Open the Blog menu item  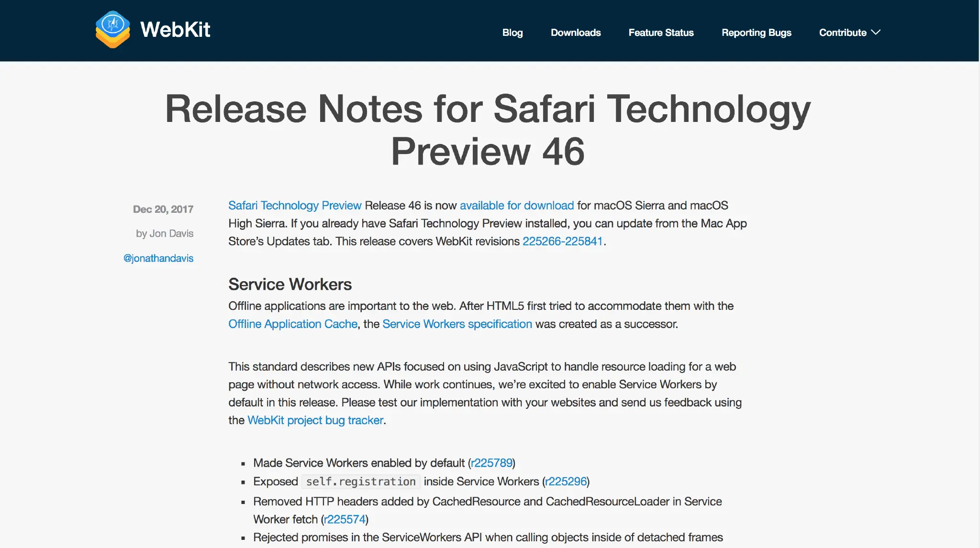point(512,33)
